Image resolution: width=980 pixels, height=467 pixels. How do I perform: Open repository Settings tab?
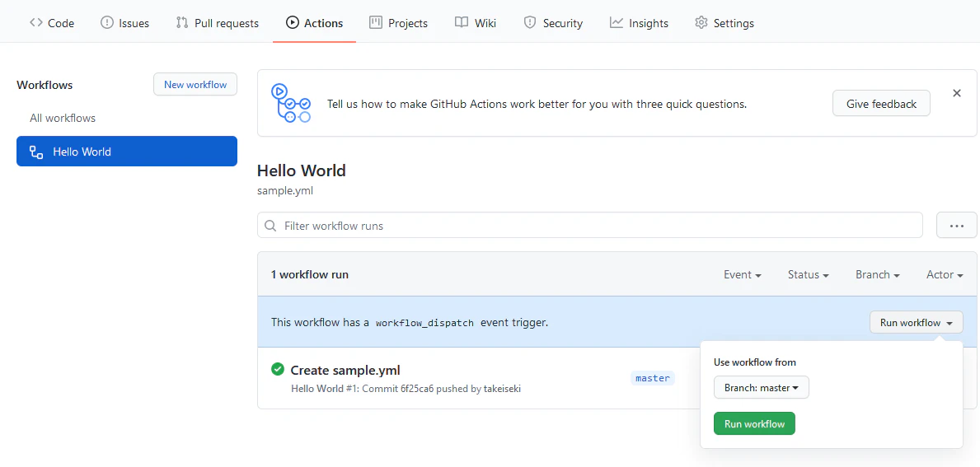click(724, 23)
